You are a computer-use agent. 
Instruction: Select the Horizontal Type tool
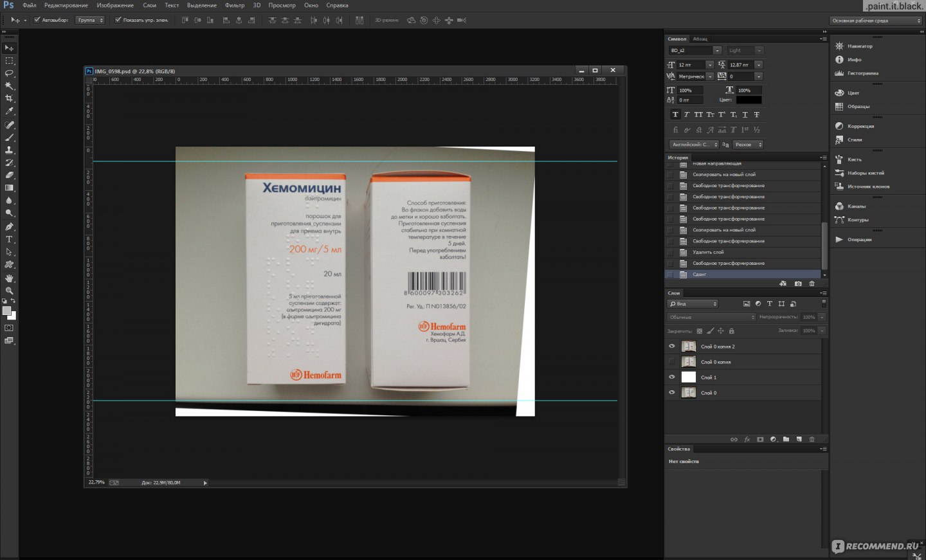(9, 239)
